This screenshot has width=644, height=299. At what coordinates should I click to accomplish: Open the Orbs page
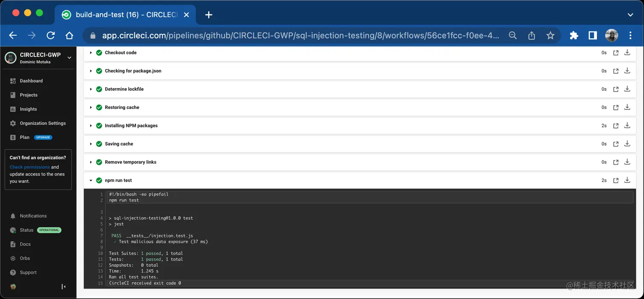click(x=24, y=258)
